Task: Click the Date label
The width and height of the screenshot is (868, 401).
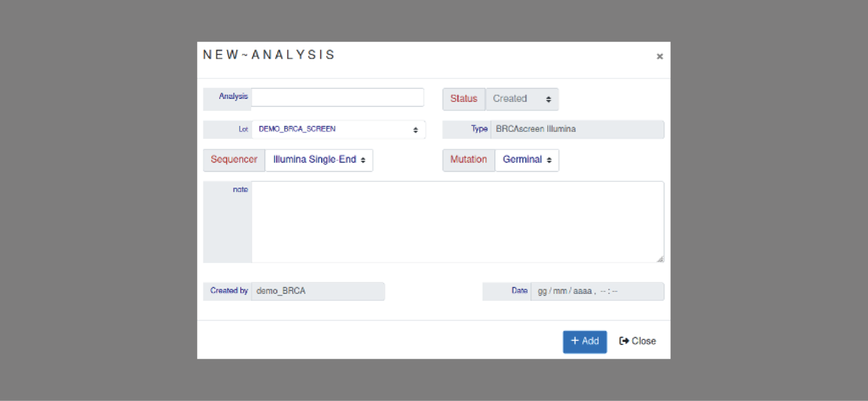Action: [519, 291]
